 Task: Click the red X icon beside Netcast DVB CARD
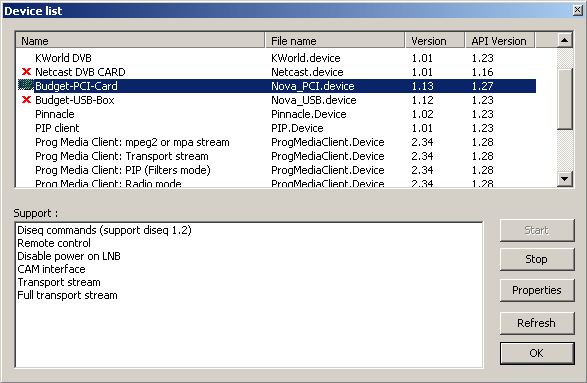click(x=26, y=72)
